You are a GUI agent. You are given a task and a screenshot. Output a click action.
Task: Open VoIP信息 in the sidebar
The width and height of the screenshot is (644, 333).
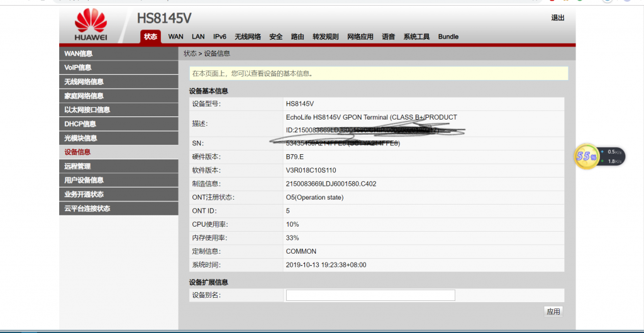(x=119, y=67)
